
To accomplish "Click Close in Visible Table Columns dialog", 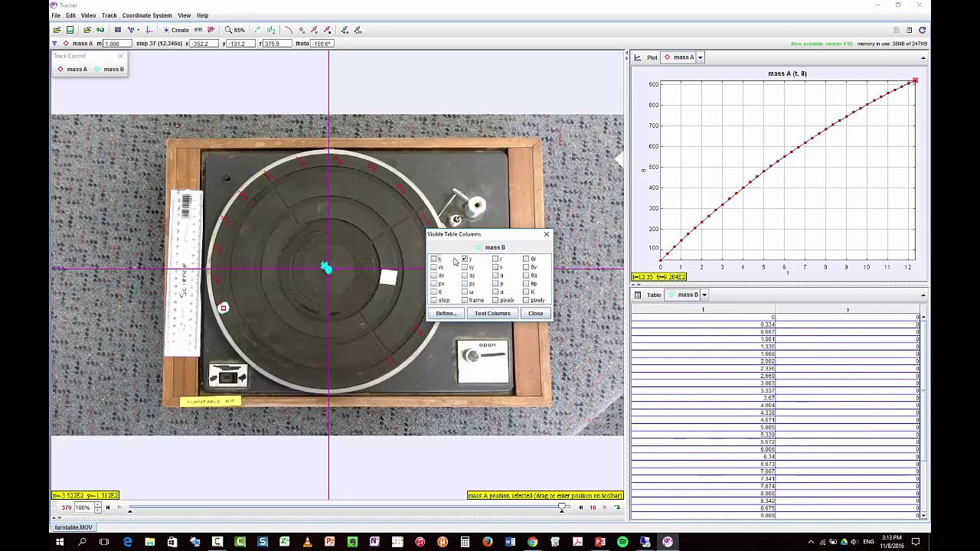I will (x=535, y=314).
